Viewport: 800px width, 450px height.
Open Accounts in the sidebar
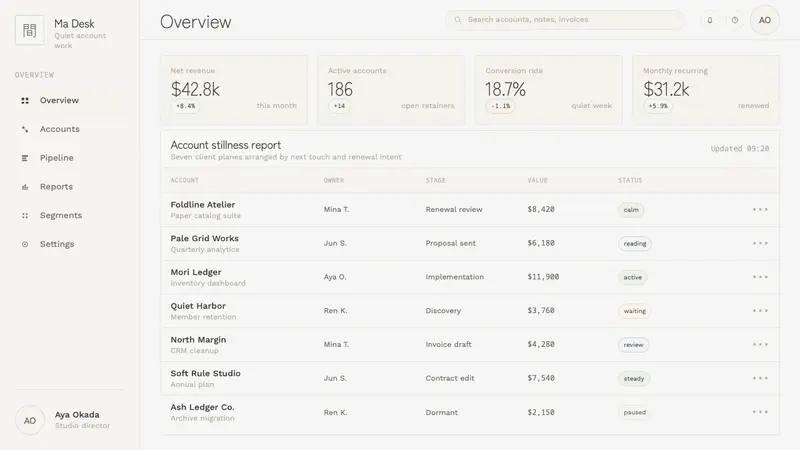click(70, 129)
